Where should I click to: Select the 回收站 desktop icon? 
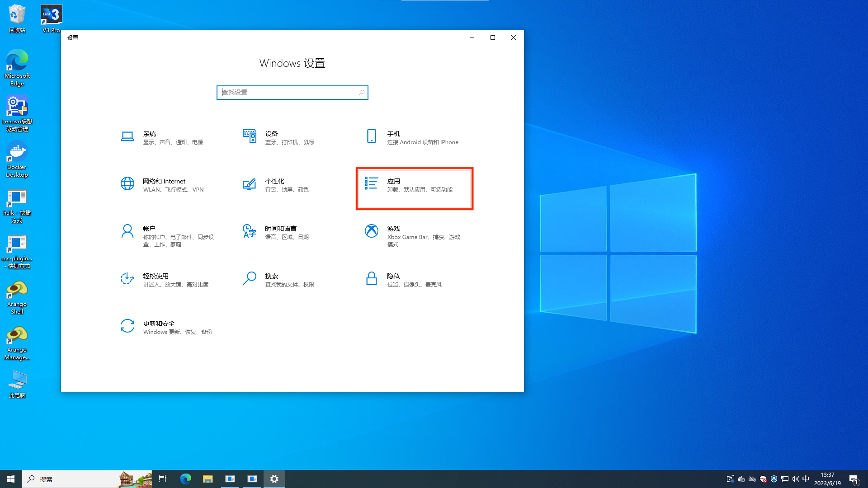17,19
